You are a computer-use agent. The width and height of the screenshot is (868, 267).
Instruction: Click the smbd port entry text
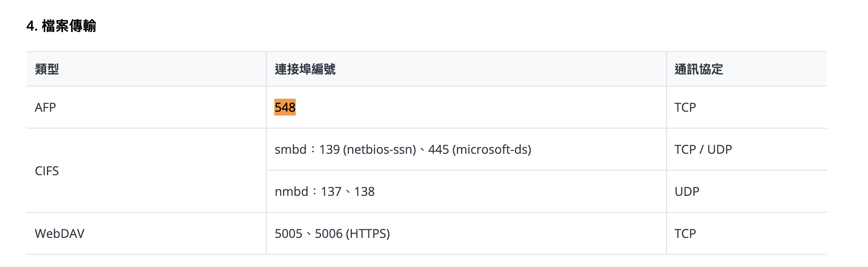pyautogui.click(x=403, y=150)
